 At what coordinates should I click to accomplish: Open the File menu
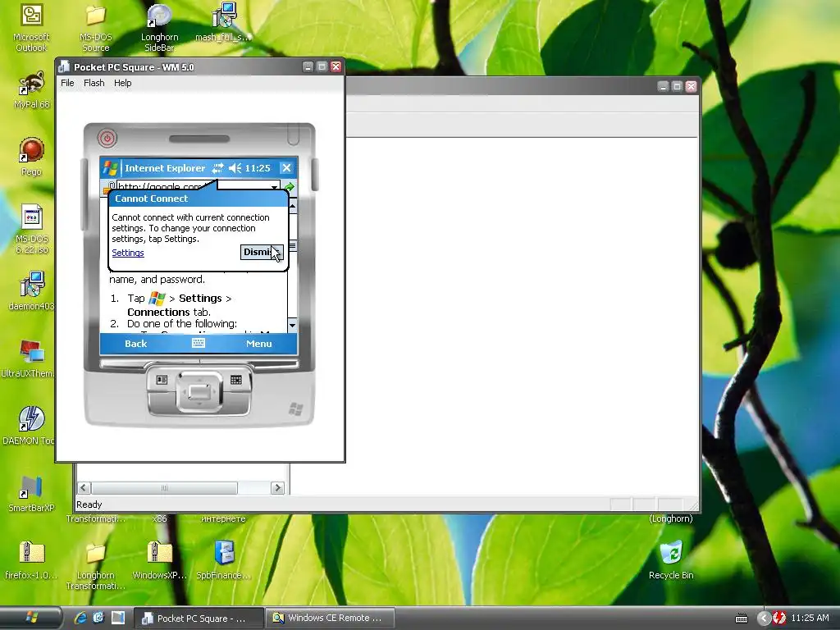pos(67,83)
